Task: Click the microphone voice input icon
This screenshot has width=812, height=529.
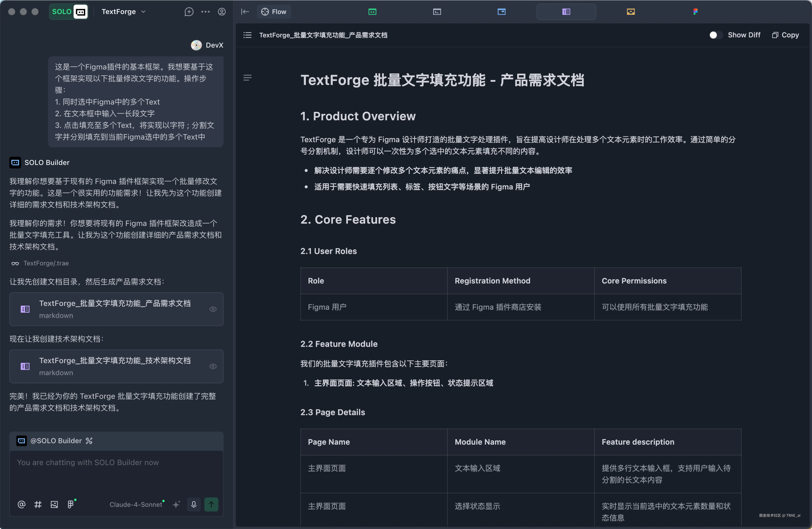Action: [194, 504]
